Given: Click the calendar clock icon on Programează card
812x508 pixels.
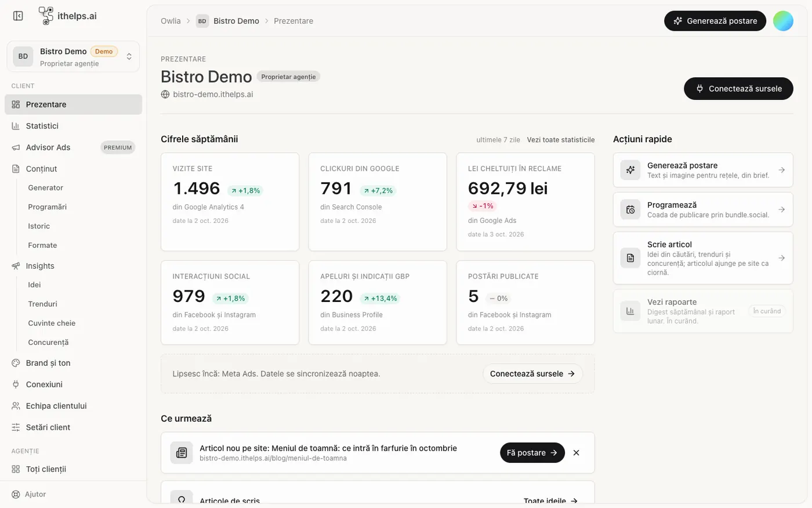Looking at the screenshot, I should [x=630, y=210].
